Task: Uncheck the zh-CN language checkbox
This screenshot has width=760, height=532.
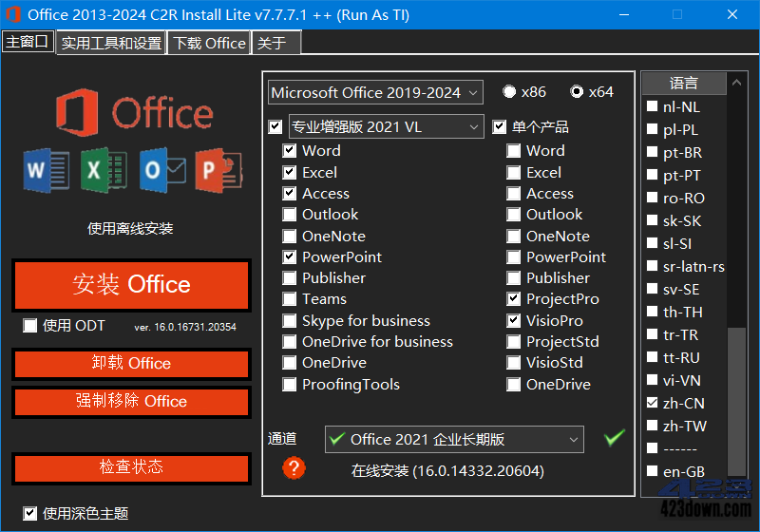Action: click(653, 403)
